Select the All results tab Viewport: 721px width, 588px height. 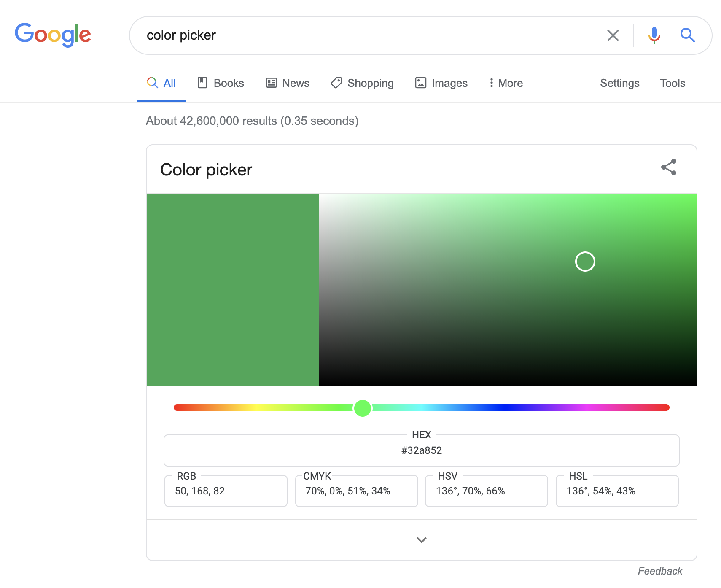pos(161,83)
